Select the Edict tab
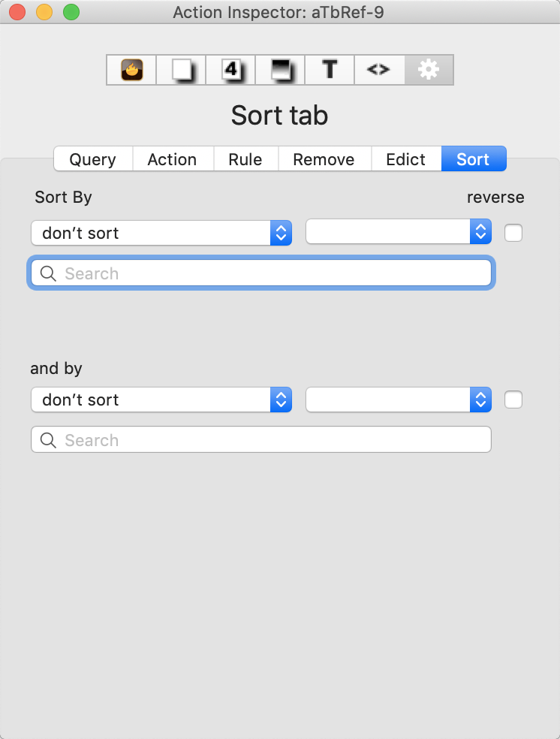 [405, 159]
